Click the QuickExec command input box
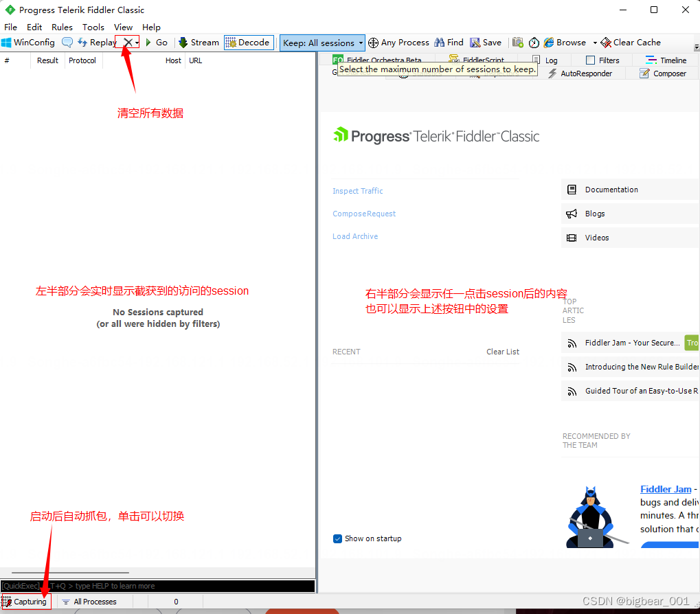The width and height of the screenshot is (700, 614). coord(157,586)
